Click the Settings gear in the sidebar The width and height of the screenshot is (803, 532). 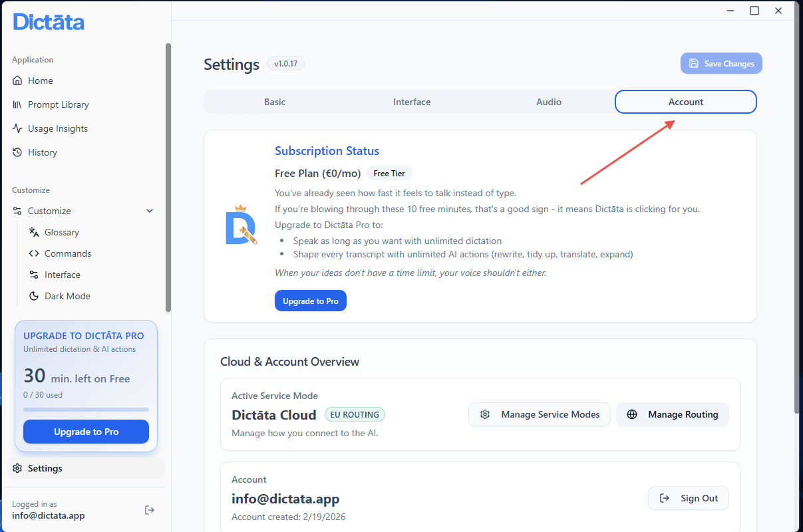point(17,468)
